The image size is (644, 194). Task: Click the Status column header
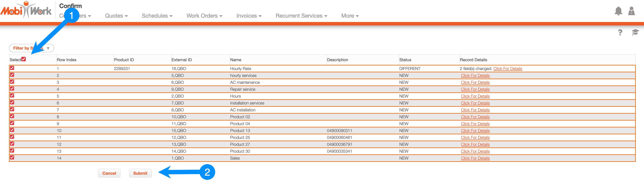tap(405, 60)
